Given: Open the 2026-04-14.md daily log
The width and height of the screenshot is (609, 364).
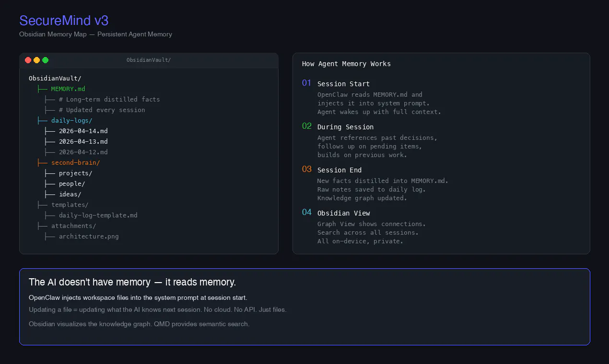Looking at the screenshot, I should 83,131.
